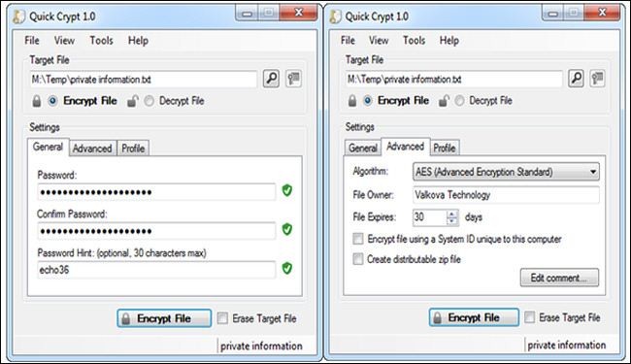This screenshot has height=364, width=631.
Task: Click the File Expires number field
Action: [430, 217]
